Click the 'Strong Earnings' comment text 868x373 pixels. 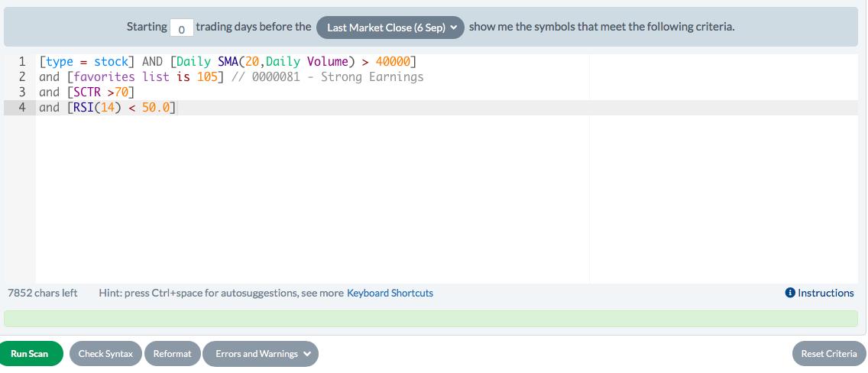[x=372, y=76]
